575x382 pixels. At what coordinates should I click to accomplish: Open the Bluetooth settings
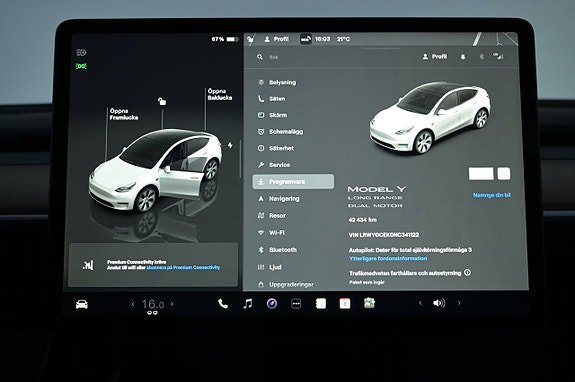click(278, 250)
